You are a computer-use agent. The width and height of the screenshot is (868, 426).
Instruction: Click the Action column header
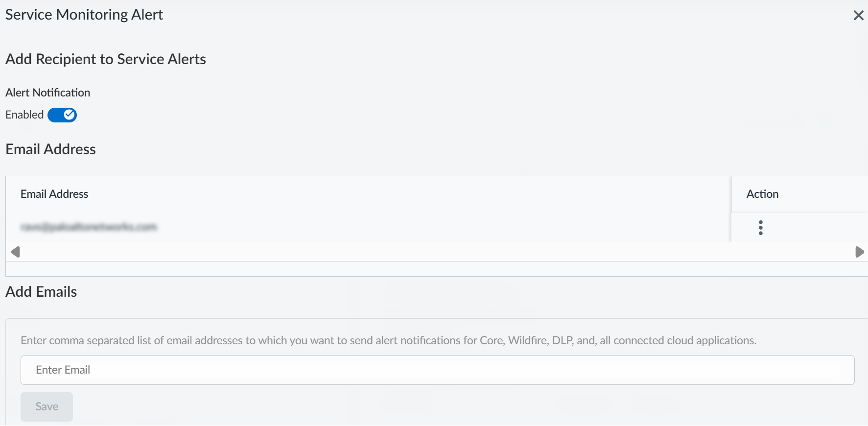click(x=762, y=194)
